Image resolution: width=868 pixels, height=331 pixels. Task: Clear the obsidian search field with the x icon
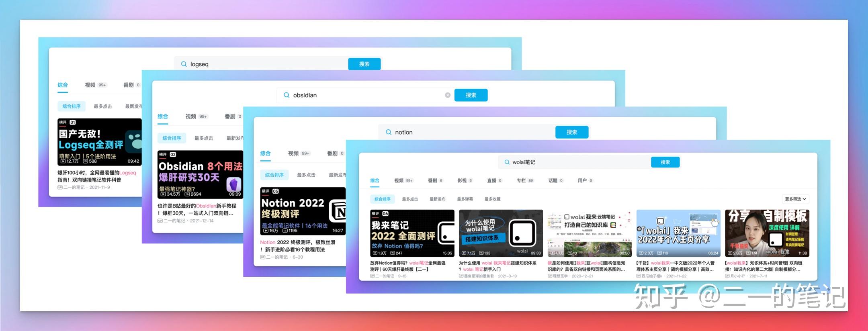pyautogui.click(x=448, y=95)
